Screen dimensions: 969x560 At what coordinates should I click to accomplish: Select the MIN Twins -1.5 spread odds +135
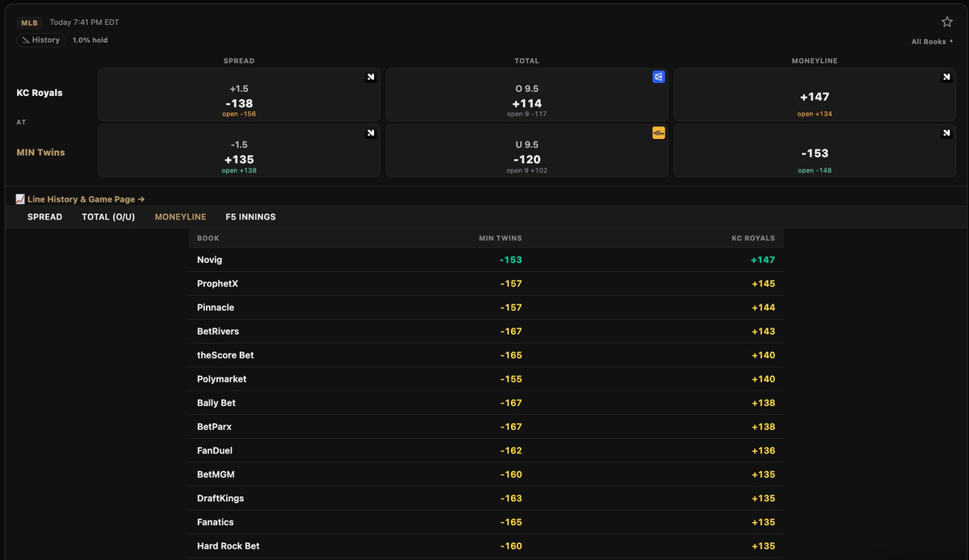coord(239,151)
